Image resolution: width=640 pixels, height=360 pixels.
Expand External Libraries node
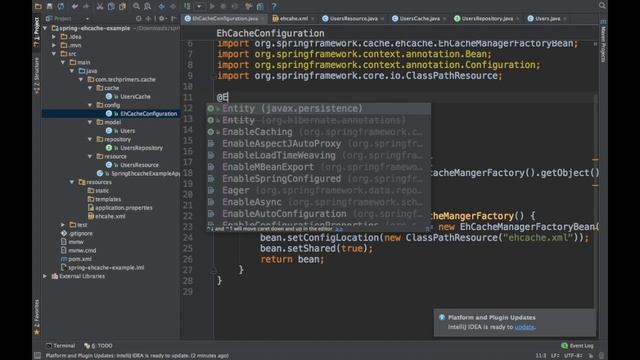pos(45,276)
